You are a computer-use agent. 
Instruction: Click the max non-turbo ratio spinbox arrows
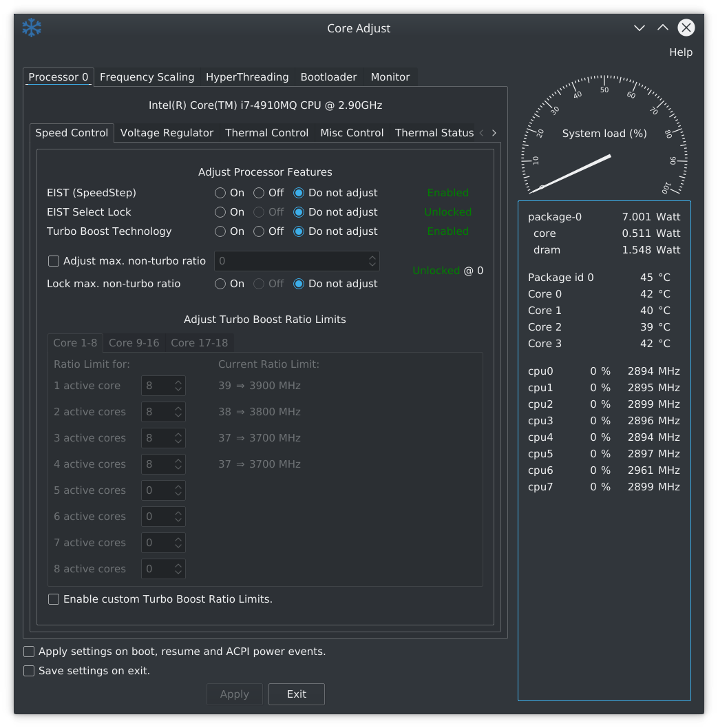tap(372, 261)
